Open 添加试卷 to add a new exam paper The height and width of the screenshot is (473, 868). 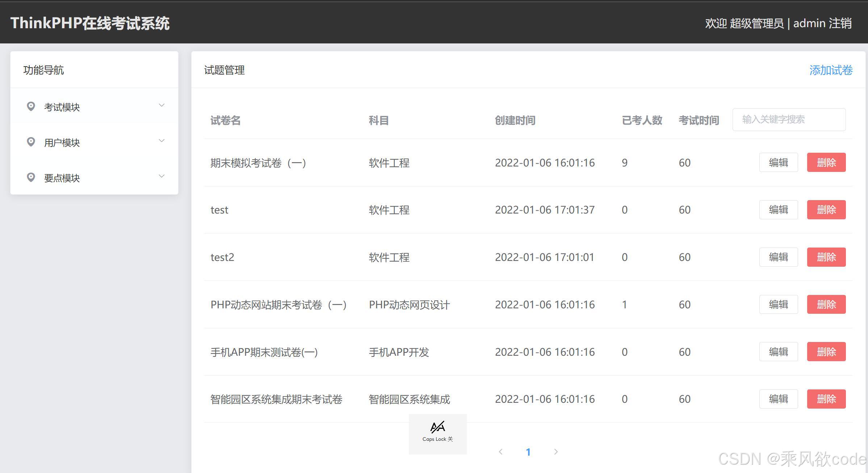pos(831,70)
